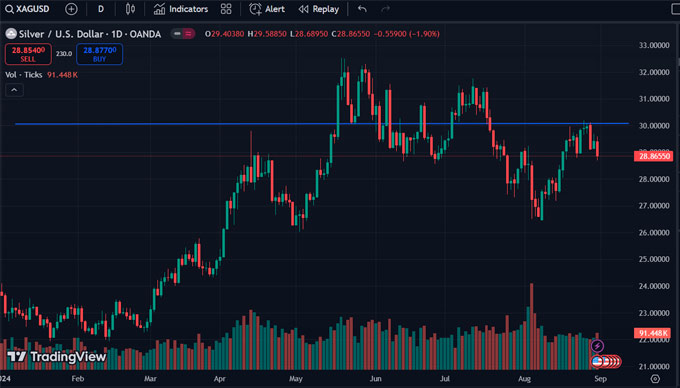Click the 28.86550 current price label
This screenshot has width=680, height=388.
coord(654,156)
